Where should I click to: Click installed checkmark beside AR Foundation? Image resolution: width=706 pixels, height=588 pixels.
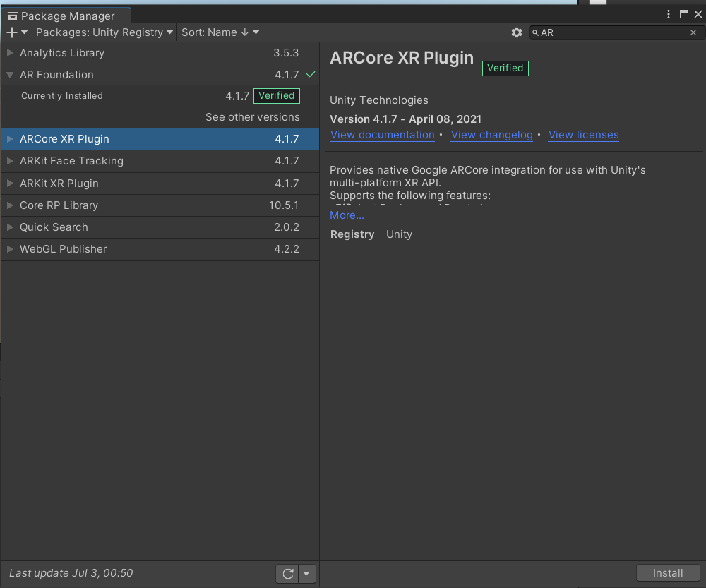point(310,74)
